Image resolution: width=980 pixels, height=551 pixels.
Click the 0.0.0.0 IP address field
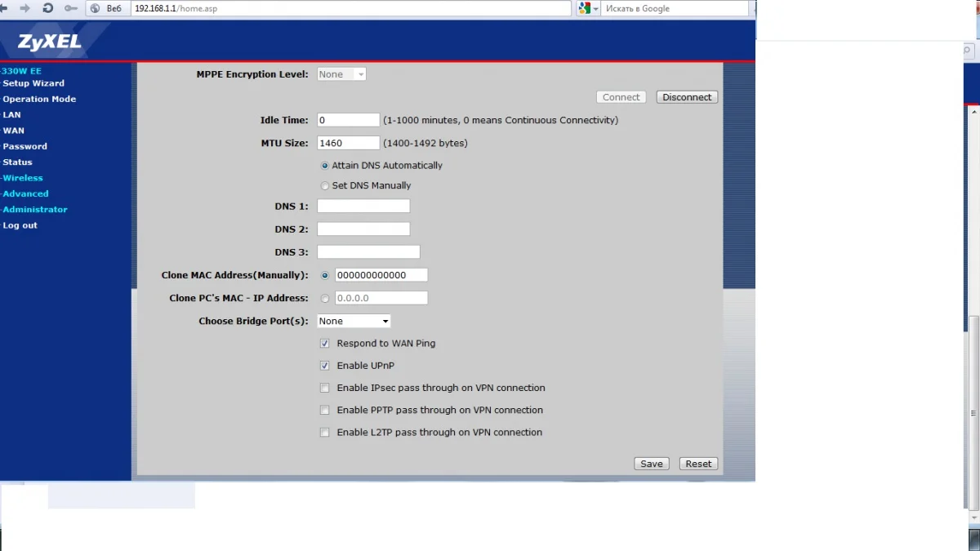click(381, 298)
